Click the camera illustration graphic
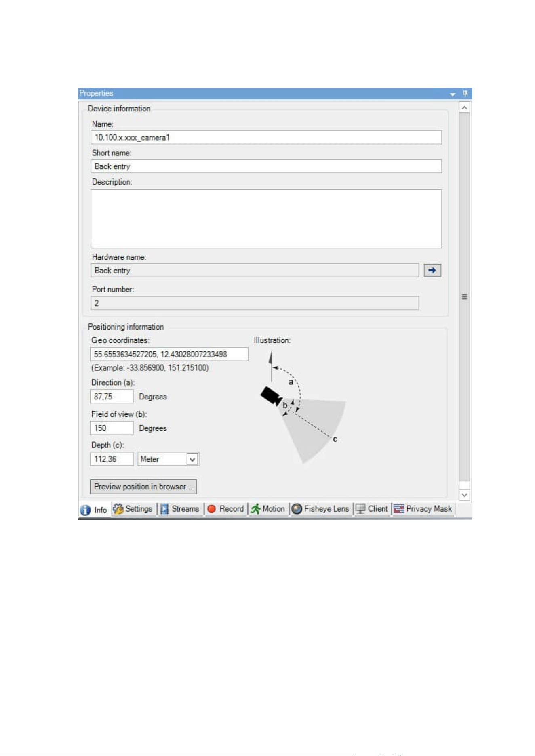The image size is (535, 756). coord(302,407)
